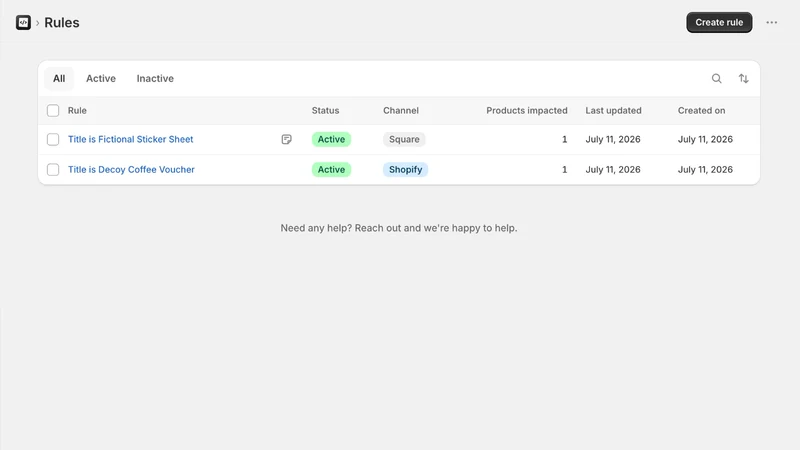This screenshot has height=450, width=800.
Task: Click the Shopify channel badge
Action: [406, 169]
